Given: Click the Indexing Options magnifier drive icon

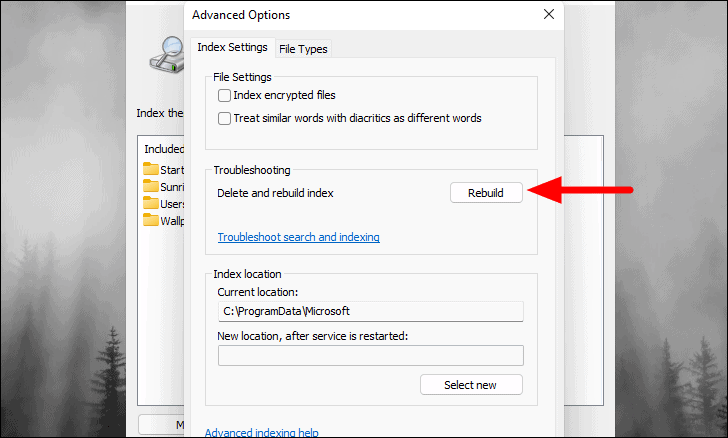Looking at the screenshot, I should tap(167, 54).
